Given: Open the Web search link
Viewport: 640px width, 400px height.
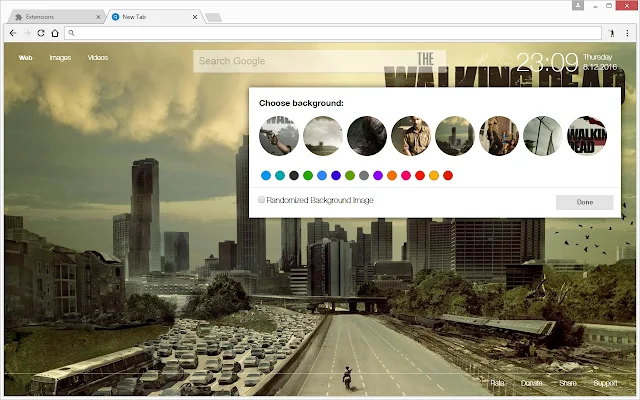Looking at the screenshot, I should click(25, 58).
